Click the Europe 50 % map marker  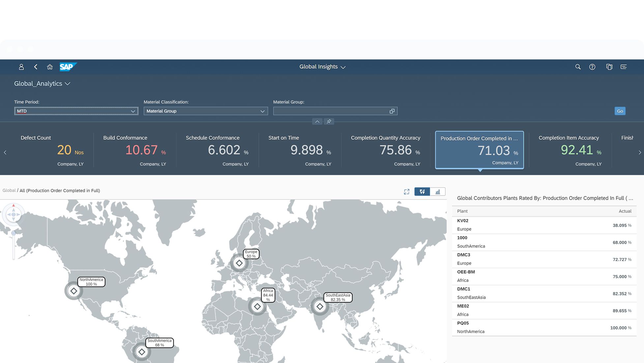pos(239,263)
